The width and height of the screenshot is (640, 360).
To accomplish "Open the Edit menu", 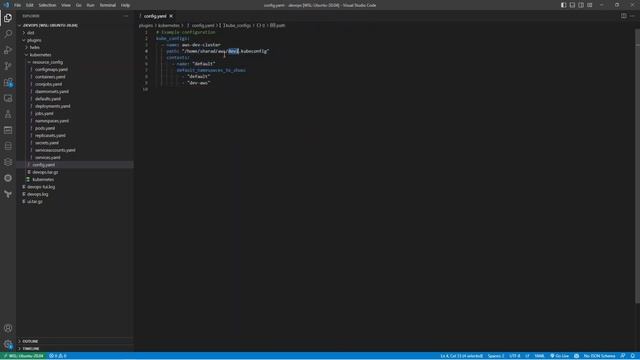I will (30, 5).
